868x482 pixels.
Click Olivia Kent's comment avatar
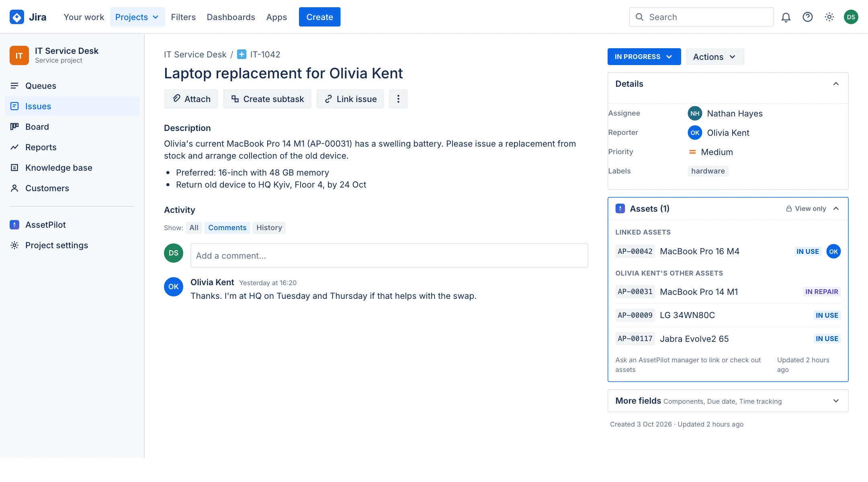click(174, 286)
